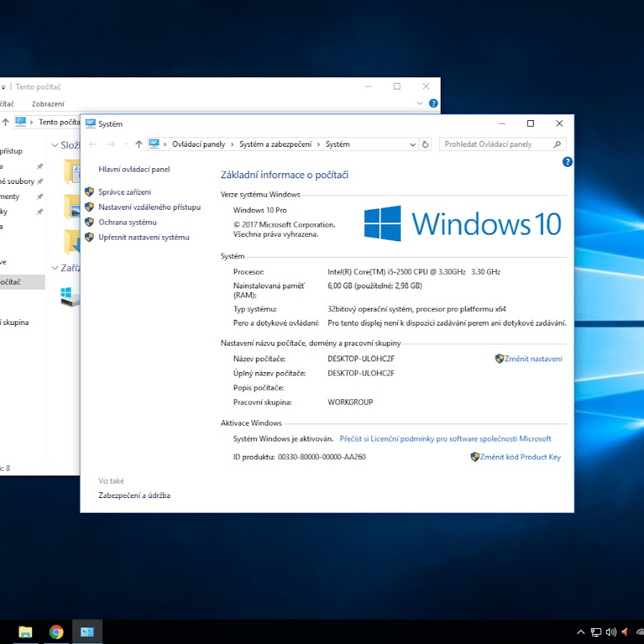The width and height of the screenshot is (644, 644).
Task: Click the up arrow in Tento počítač window
Action: (5, 122)
